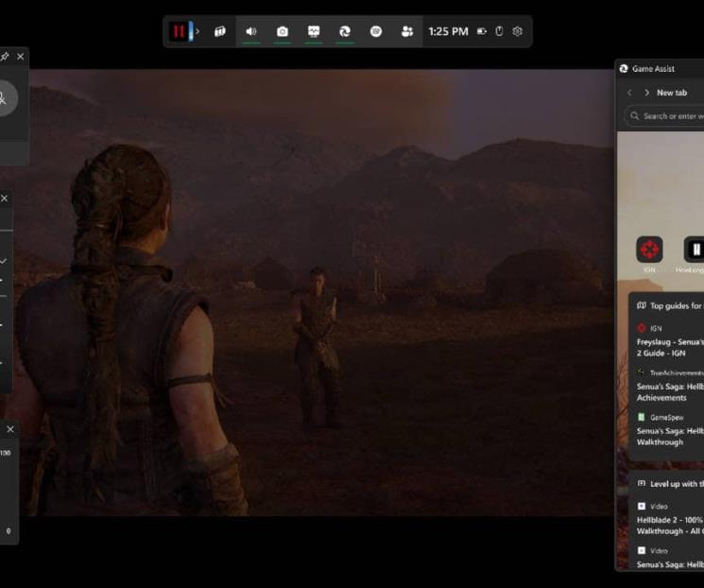The width and height of the screenshot is (704, 588).
Task: Open Game Bar settings gear
Action: click(517, 31)
